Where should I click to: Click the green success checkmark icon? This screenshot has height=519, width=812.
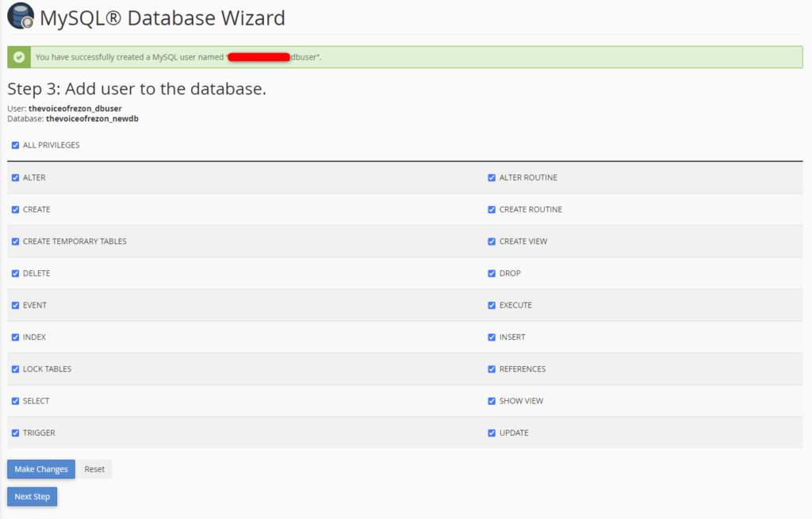tap(17, 56)
